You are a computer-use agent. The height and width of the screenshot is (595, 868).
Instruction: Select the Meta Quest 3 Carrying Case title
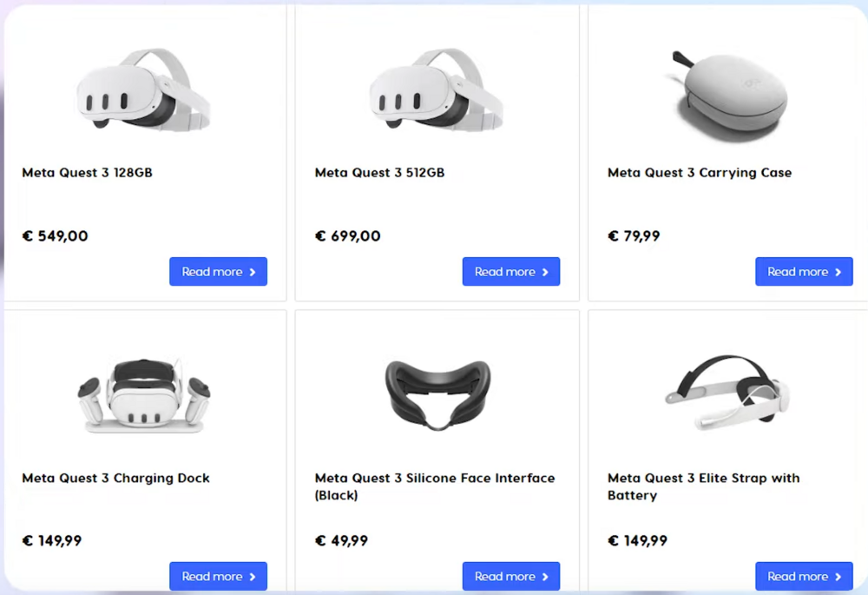[x=699, y=173]
